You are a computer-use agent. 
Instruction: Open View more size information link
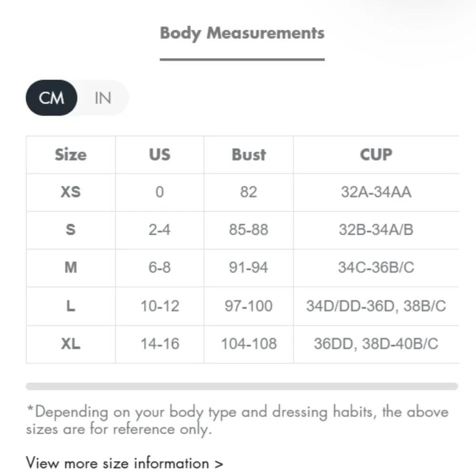coord(124,463)
